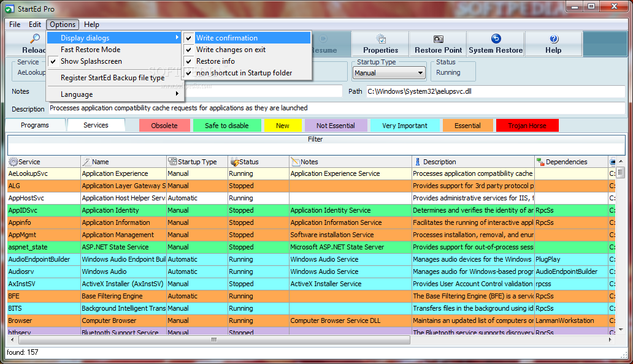The image size is (633, 364).
Task: Toggle Restore info option
Action: 247,61
